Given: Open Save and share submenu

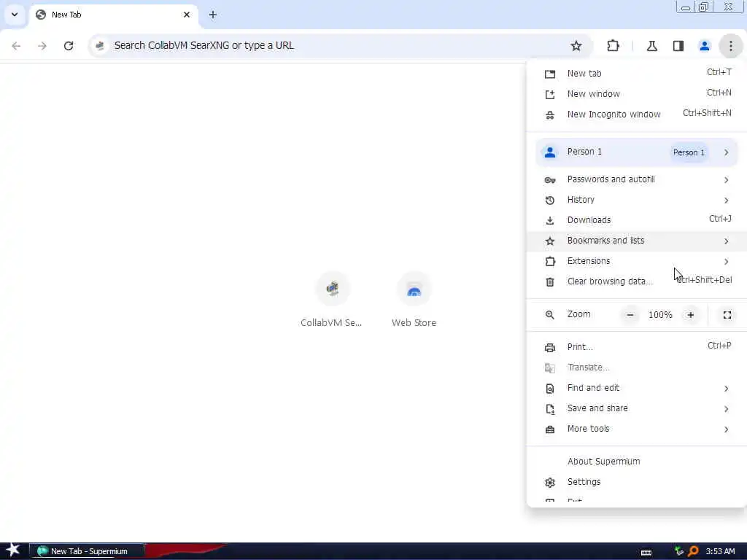Looking at the screenshot, I should point(636,408).
